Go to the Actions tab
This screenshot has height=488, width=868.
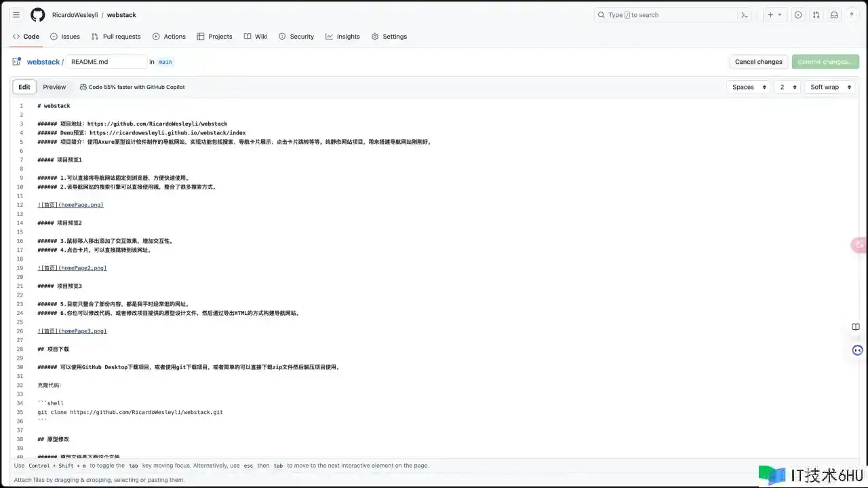click(169, 37)
